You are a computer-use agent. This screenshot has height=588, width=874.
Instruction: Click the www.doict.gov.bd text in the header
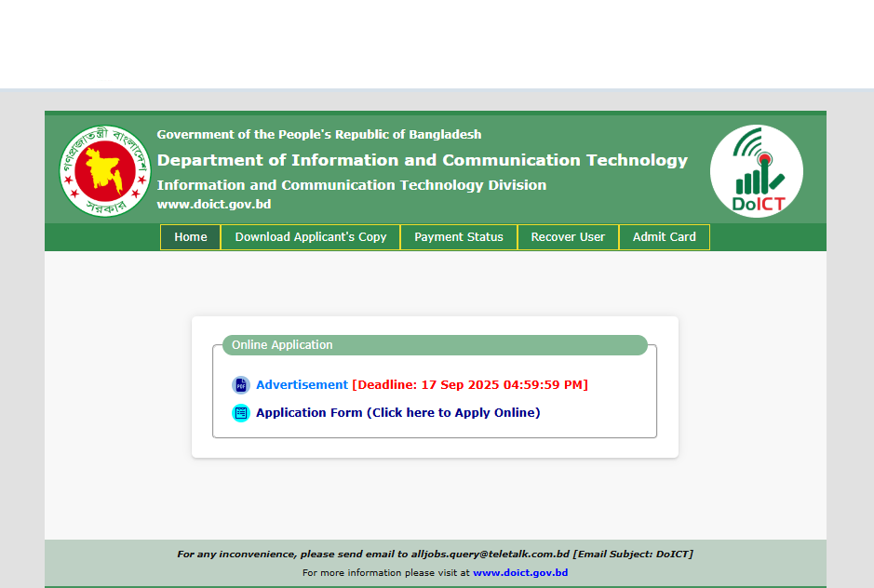[213, 205]
